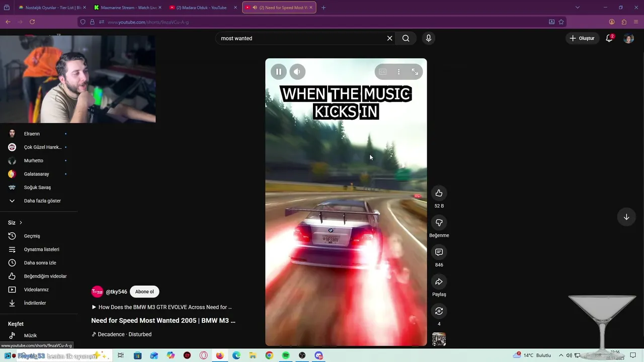Mute audio on the Need for Speed tab
644x362 pixels.
(x=255, y=8)
